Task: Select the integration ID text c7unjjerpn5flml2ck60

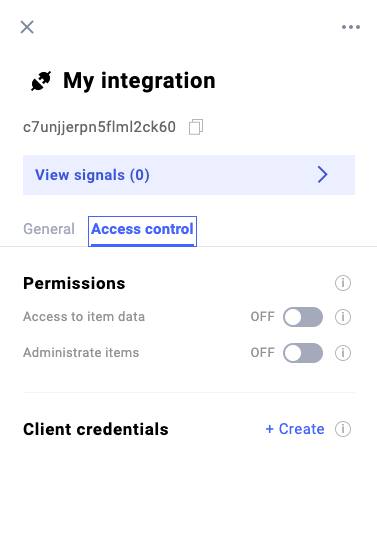Action: pyautogui.click(x=99, y=127)
